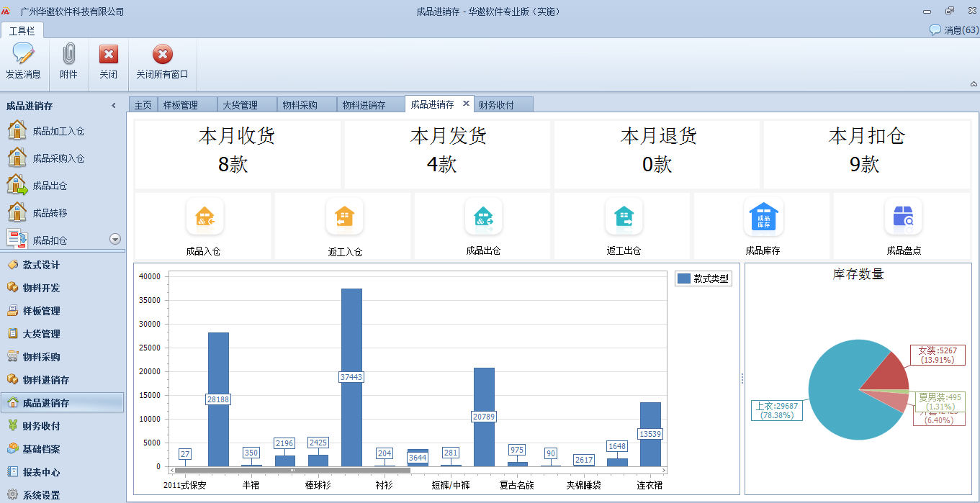This screenshot has height=503, width=980.
Task: Click the 发送消息 toolbar icon
Action: (x=23, y=54)
